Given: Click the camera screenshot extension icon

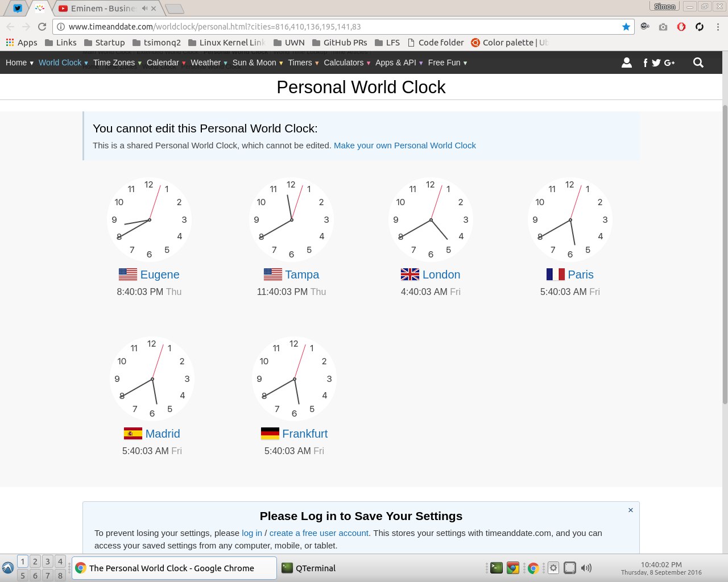Looking at the screenshot, I should point(663,27).
